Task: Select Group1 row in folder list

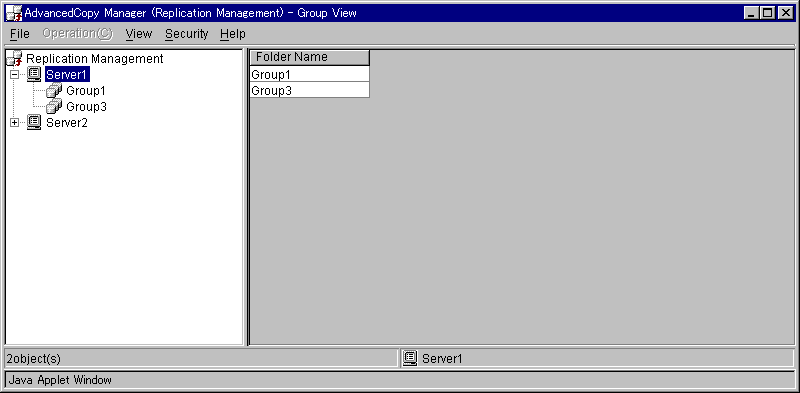Action: pyautogui.click(x=310, y=75)
